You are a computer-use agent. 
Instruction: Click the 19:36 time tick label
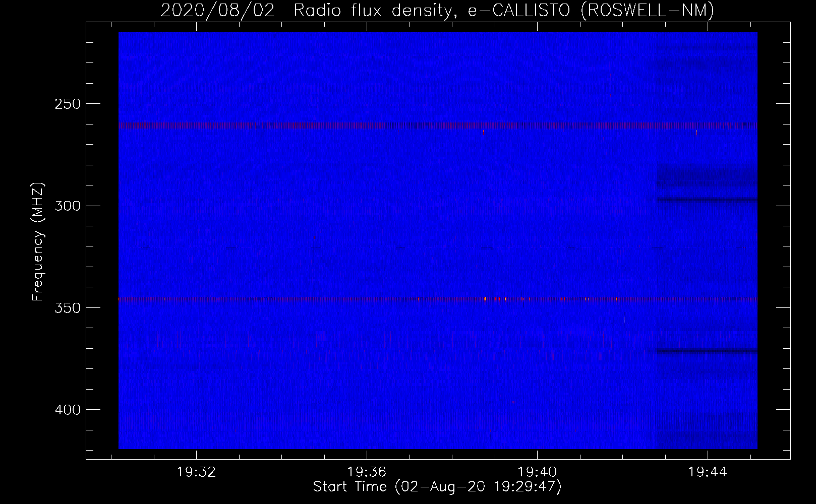[x=367, y=472]
